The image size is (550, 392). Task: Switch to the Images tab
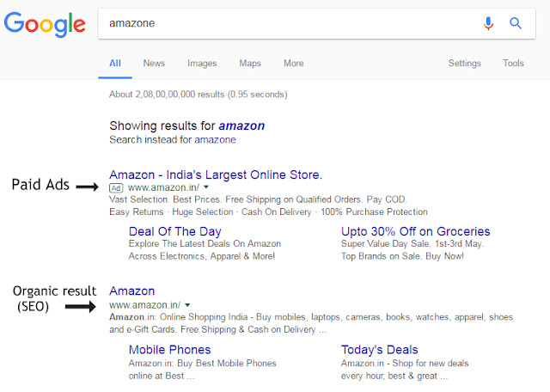(202, 64)
